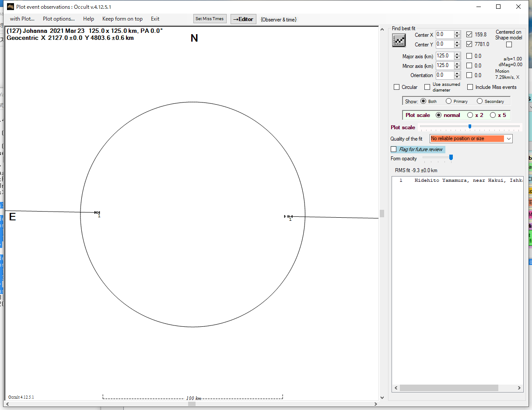Click the Occult app icon in title bar
Image resolution: width=532 pixels, height=410 pixels.
click(x=10, y=7)
